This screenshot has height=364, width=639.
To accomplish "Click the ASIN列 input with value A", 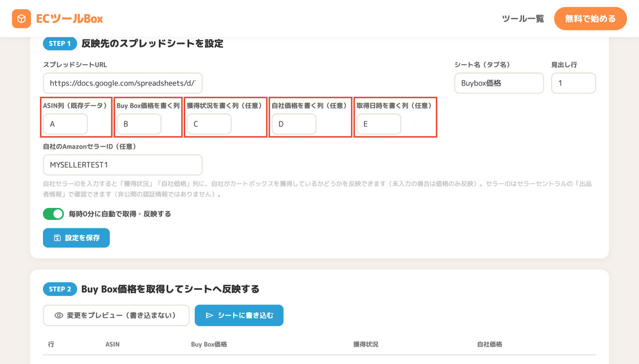I will click(x=65, y=124).
